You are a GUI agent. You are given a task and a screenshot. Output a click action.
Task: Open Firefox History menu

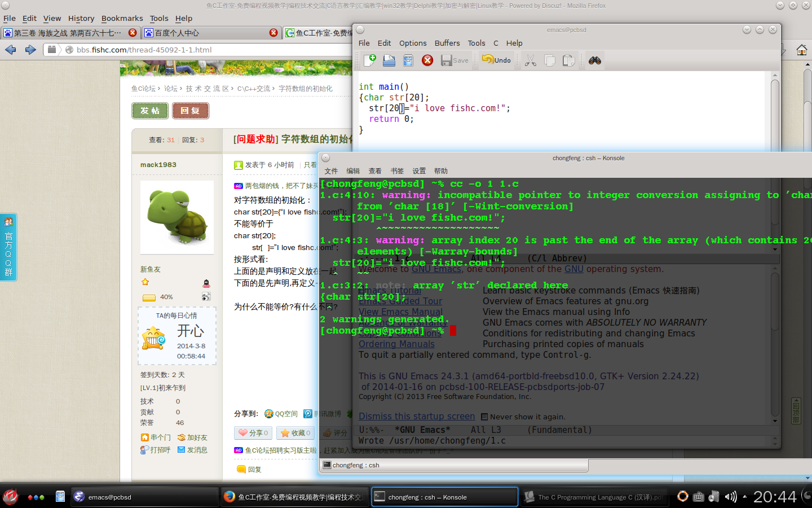coord(81,18)
